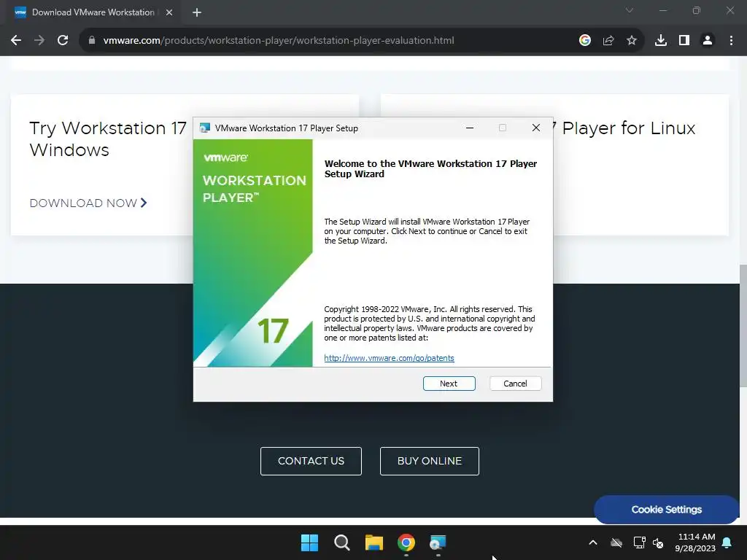Reload the VMware download page
This screenshot has width=747, height=560.
(63, 41)
